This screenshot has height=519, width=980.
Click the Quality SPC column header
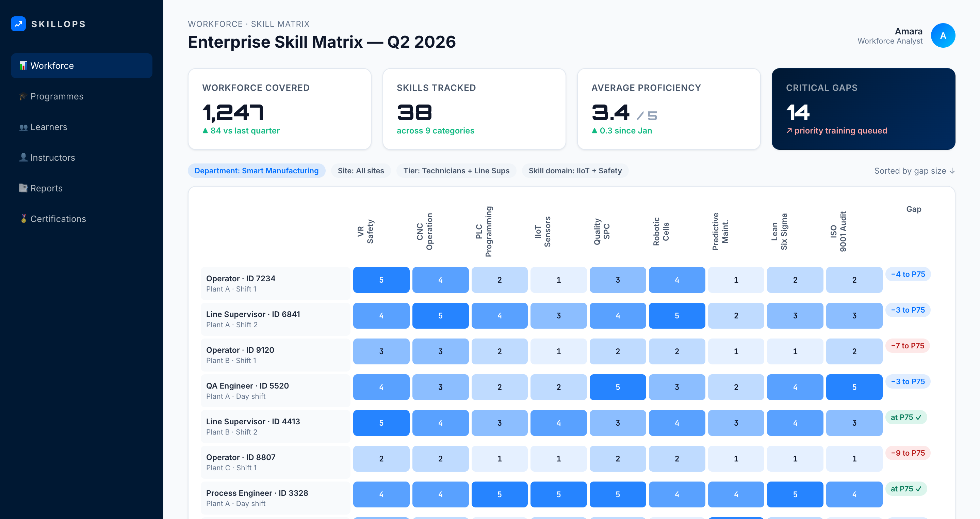tap(602, 231)
